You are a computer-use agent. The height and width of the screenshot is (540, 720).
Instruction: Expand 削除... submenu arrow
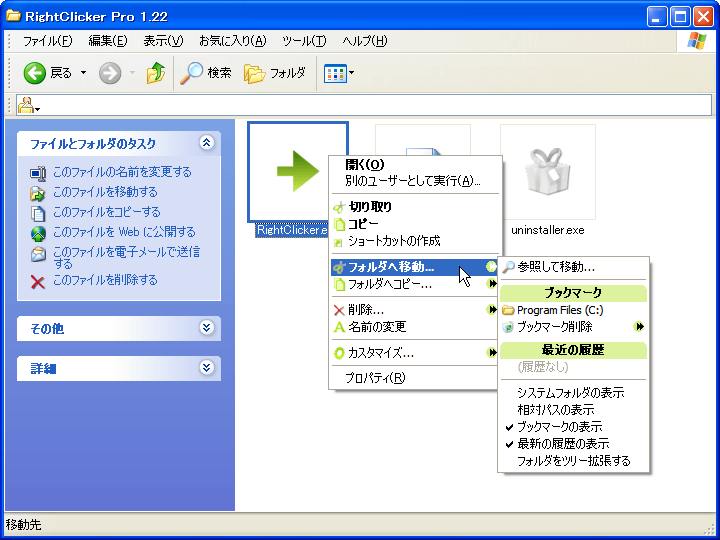(492, 310)
